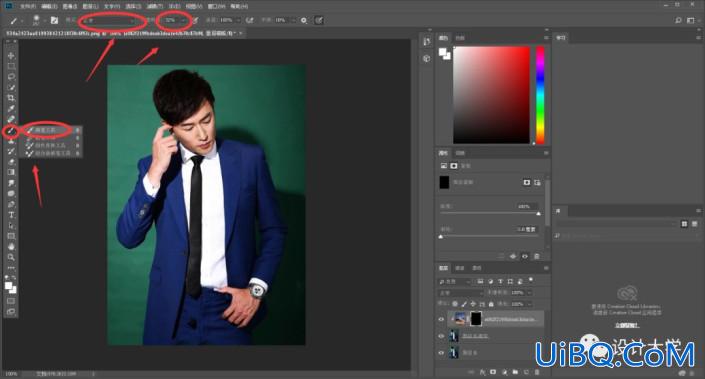Open the layer blend mode dropdown
Image resolution: width=705 pixels, height=379 pixels.
460,293
